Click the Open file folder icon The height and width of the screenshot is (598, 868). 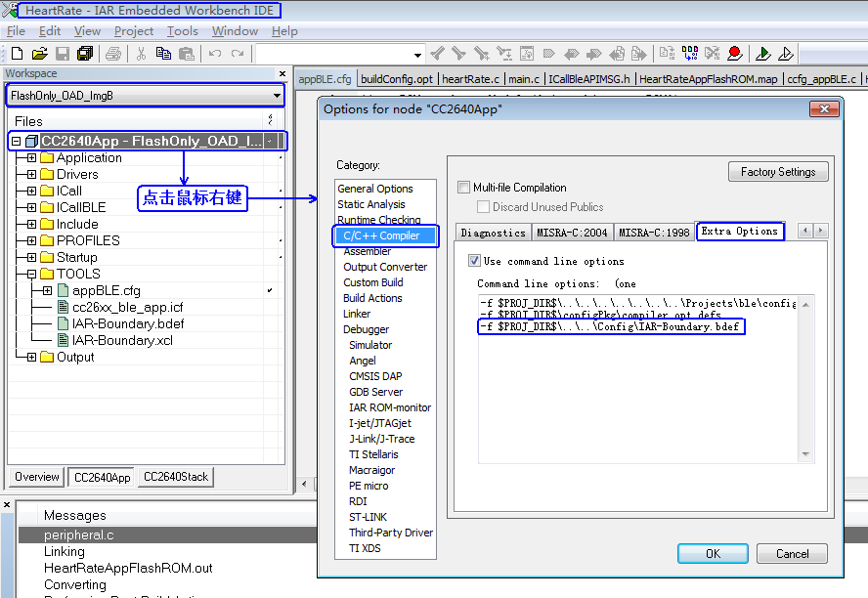click(x=39, y=54)
